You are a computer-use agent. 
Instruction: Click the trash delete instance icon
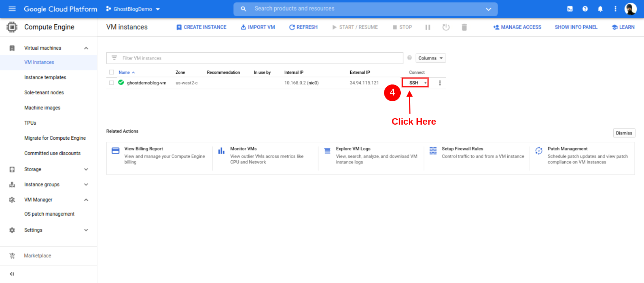464,27
